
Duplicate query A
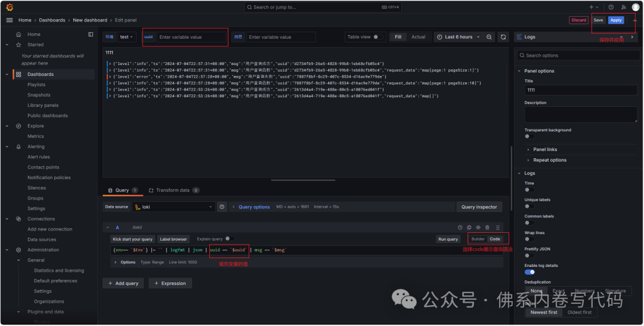[469, 227]
